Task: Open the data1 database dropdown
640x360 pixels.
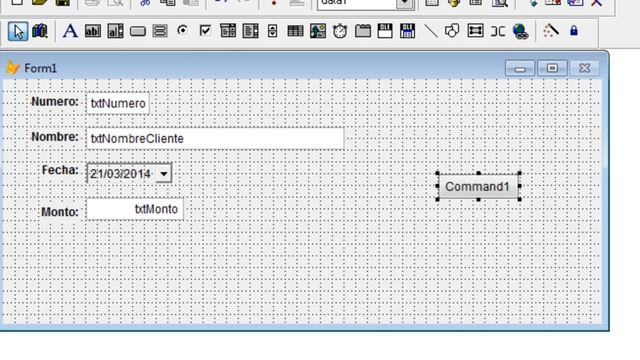Action: [404, 4]
